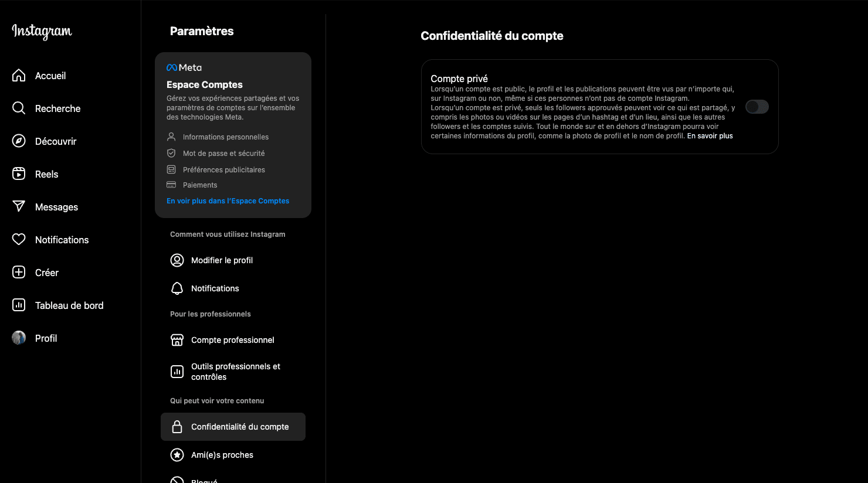Viewport: 868px width, 483px height.
Task: Click the Modifier le profil icon
Action: pos(177,260)
